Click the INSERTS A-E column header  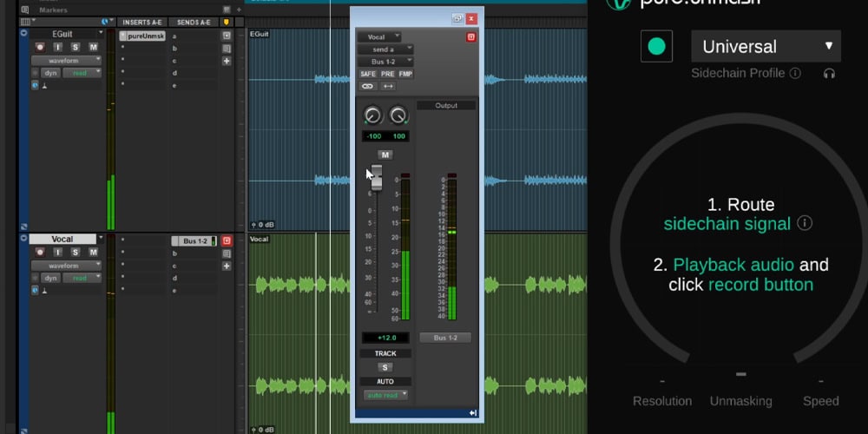tap(142, 23)
